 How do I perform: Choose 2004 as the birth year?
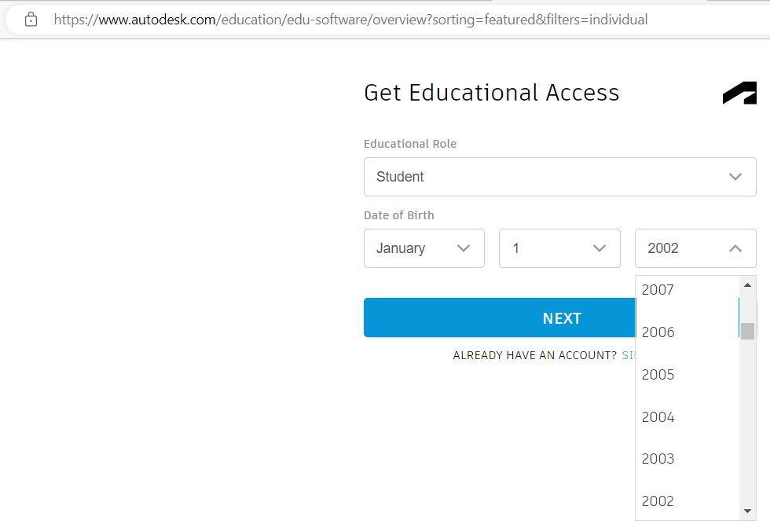pos(658,417)
